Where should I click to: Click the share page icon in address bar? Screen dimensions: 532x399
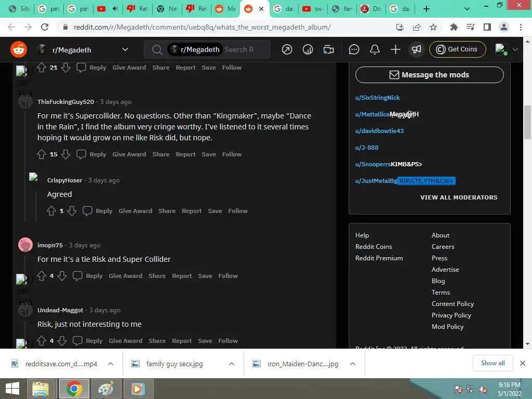pos(417,27)
